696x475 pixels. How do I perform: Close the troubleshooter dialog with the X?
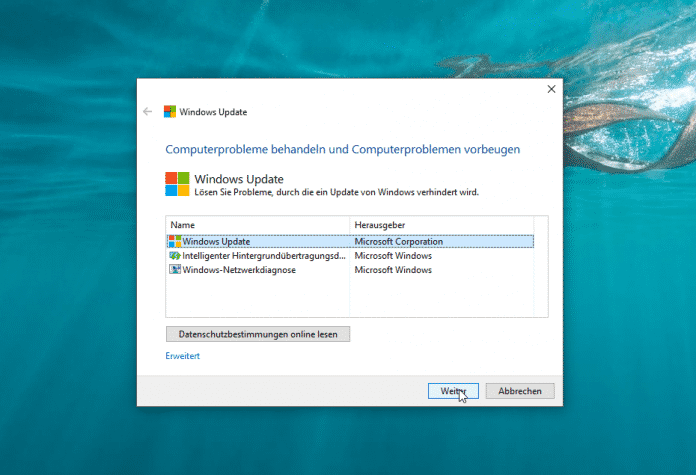(x=551, y=89)
